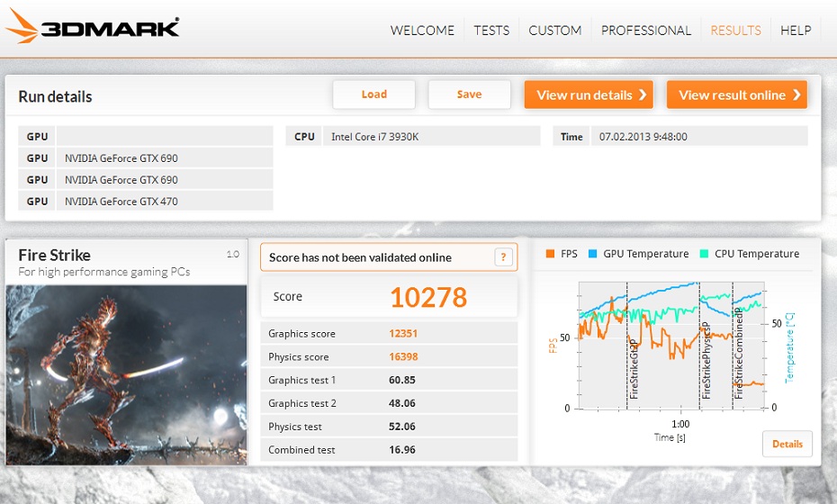Click the Details button under the chart

pyautogui.click(x=787, y=445)
